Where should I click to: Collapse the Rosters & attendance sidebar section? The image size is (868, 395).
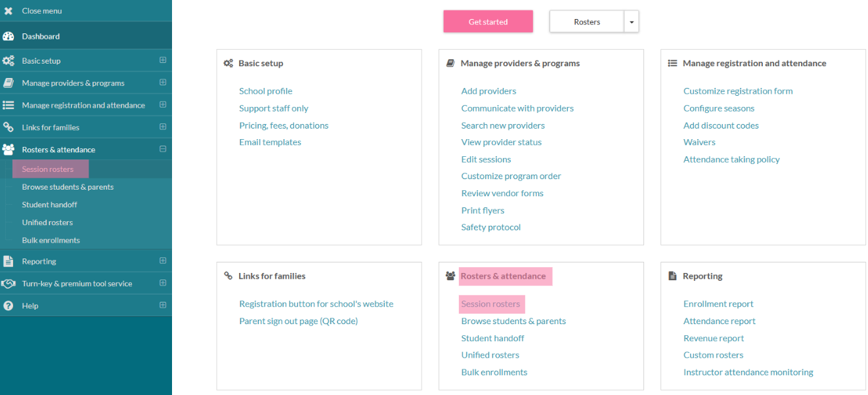(x=163, y=149)
